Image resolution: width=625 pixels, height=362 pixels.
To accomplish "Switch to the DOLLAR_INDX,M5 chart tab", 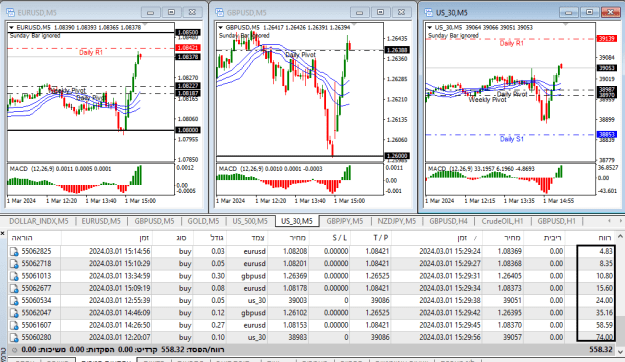I will point(39,221).
